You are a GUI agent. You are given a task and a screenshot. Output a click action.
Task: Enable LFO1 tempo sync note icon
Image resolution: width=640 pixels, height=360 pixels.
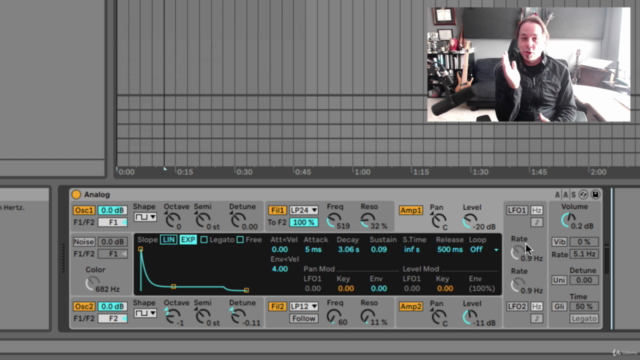tap(536, 222)
